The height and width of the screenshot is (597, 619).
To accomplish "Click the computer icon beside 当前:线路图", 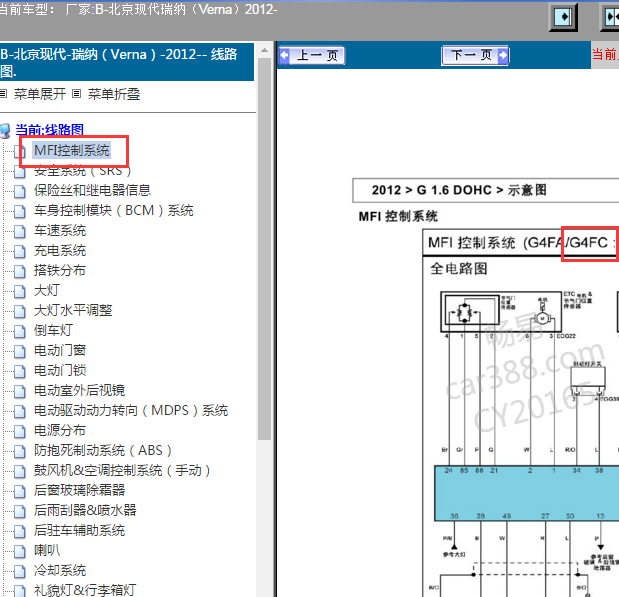I will click(5, 131).
